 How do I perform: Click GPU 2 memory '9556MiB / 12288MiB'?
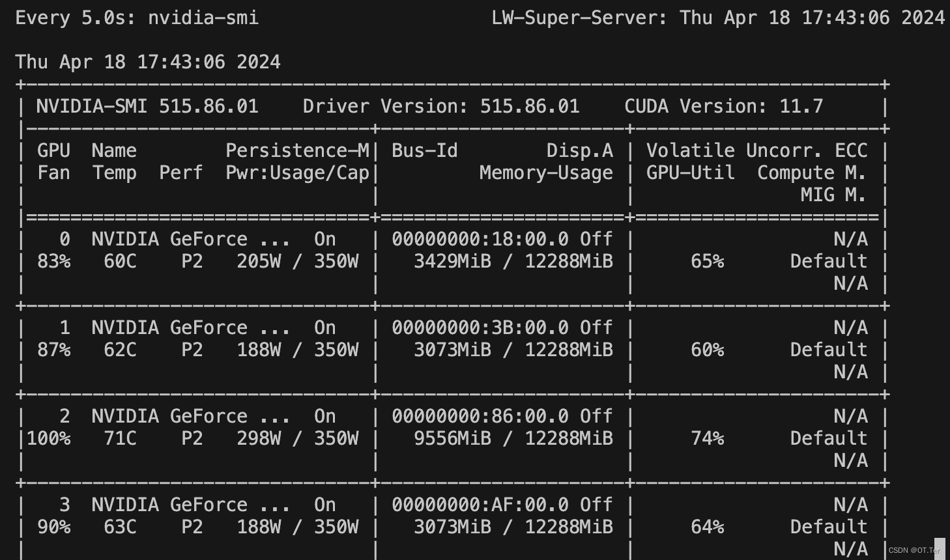pyautogui.click(x=513, y=438)
